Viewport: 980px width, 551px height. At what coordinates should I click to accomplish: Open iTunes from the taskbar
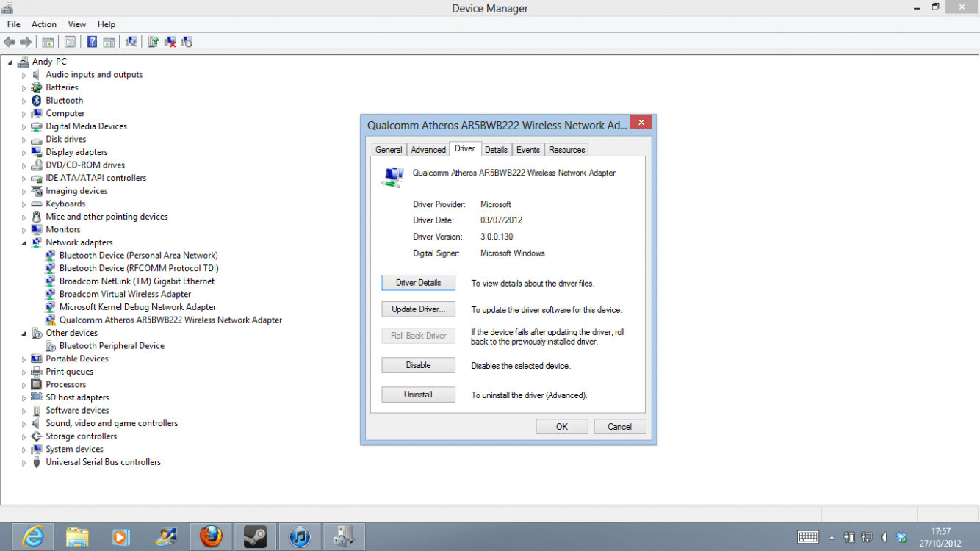[299, 537]
